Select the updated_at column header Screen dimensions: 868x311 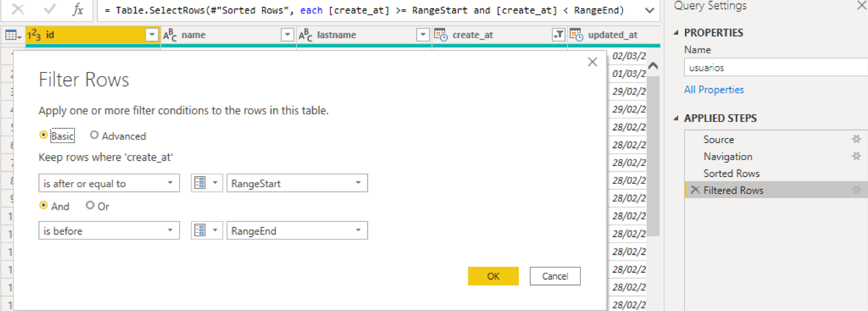(x=614, y=35)
